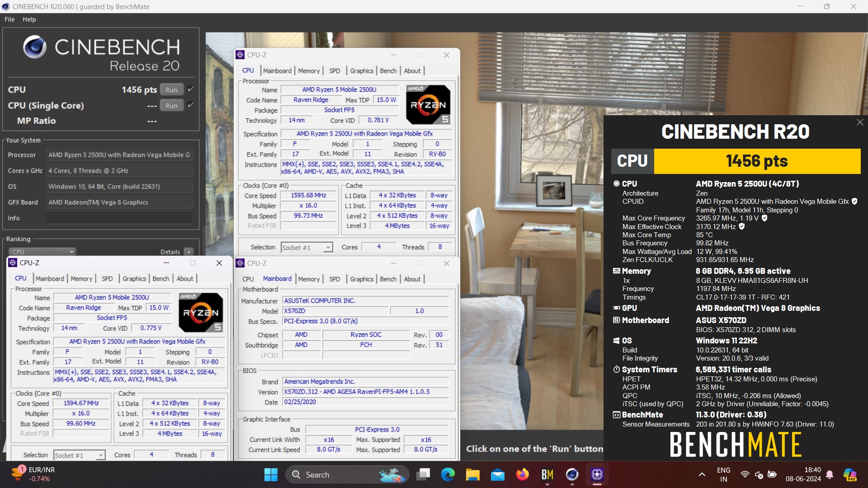
Task: Launch Microsoft Edge from the taskbar
Action: (448, 474)
